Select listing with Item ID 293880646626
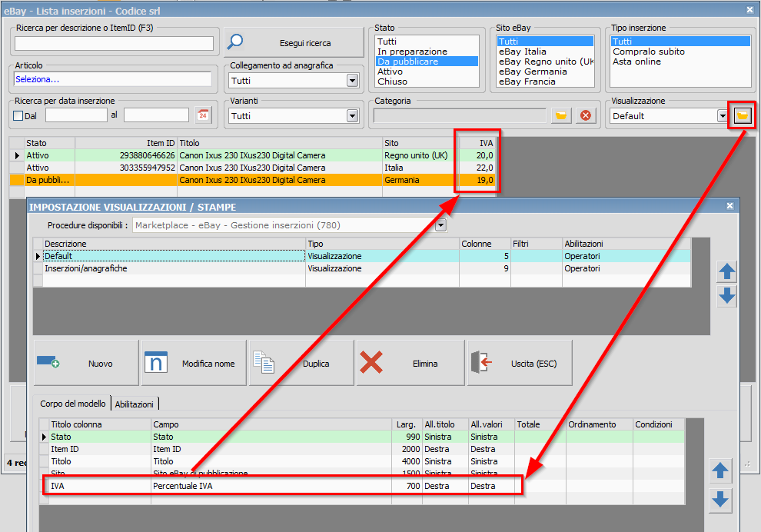Screen dimensions: 761x532 [x=252, y=155]
